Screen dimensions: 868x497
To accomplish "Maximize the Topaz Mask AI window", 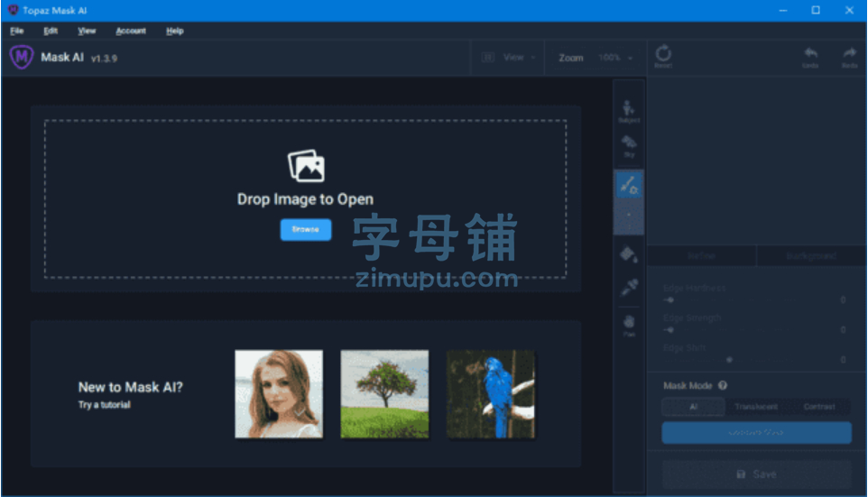I will [x=816, y=11].
